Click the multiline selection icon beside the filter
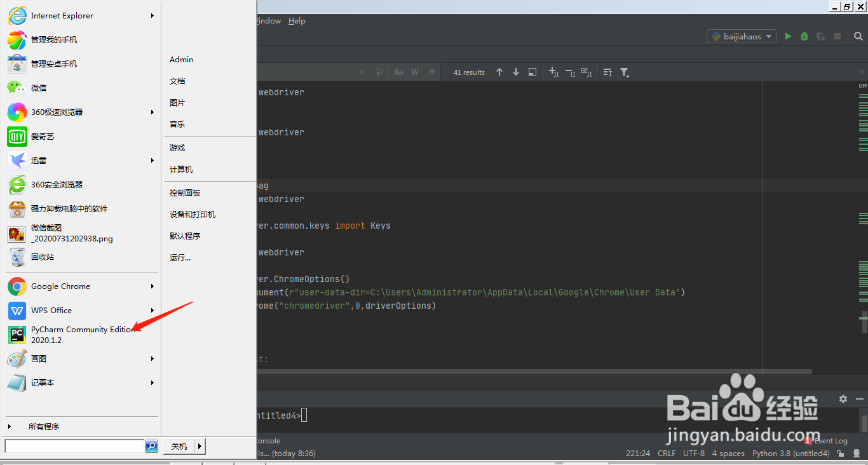Screen dimensions: 868x465 tap(607, 72)
